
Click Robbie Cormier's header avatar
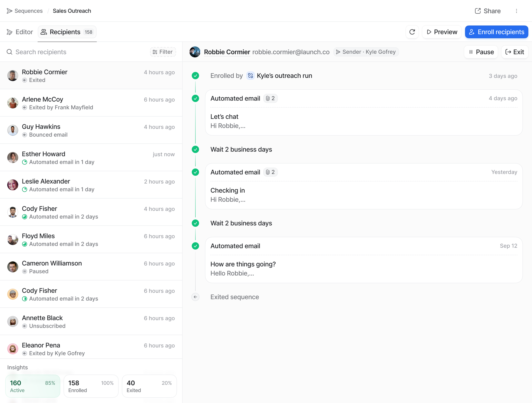click(195, 52)
